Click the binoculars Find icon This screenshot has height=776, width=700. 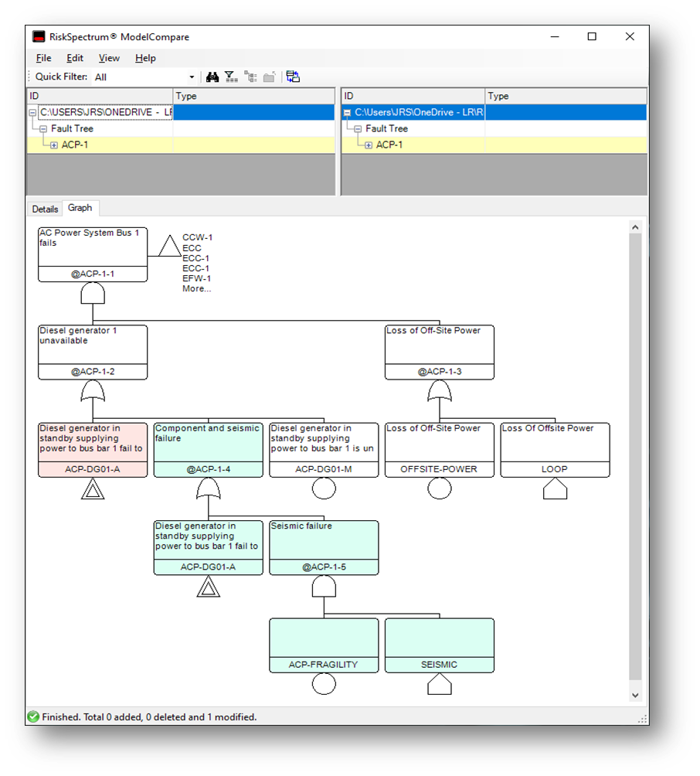click(212, 77)
